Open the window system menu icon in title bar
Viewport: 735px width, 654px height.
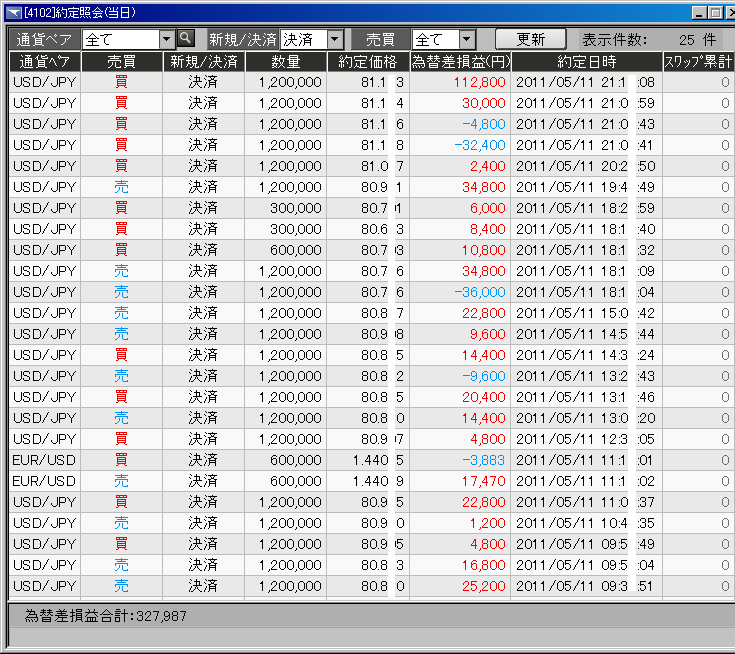click(x=12, y=13)
